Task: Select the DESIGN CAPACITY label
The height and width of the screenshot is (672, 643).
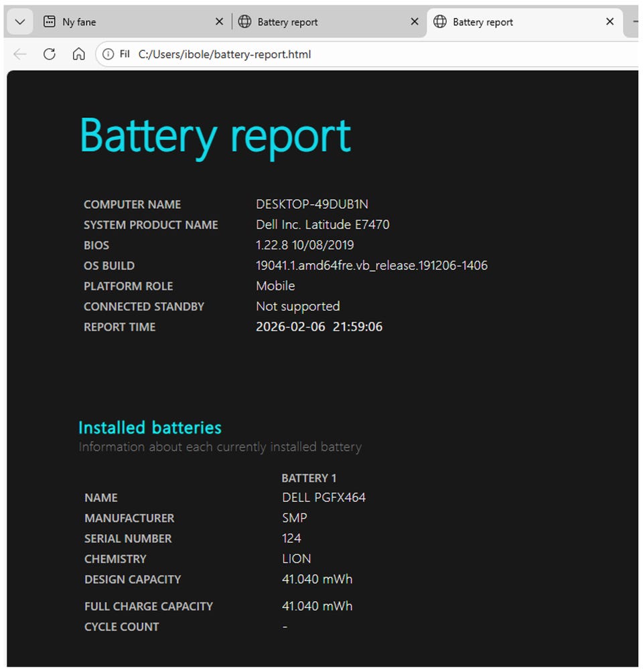Action: tap(133, 580)
